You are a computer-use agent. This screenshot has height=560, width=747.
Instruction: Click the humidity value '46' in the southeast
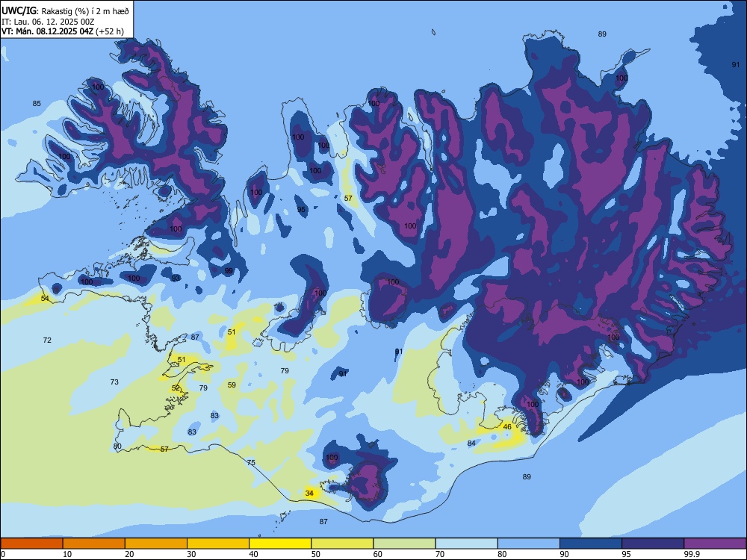[x=507, y=426]
